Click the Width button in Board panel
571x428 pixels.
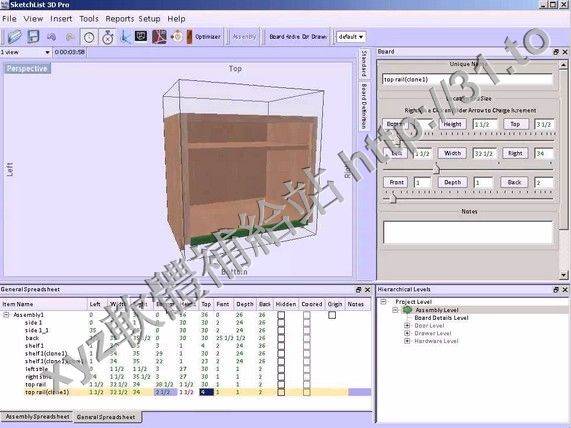point(452,153)
